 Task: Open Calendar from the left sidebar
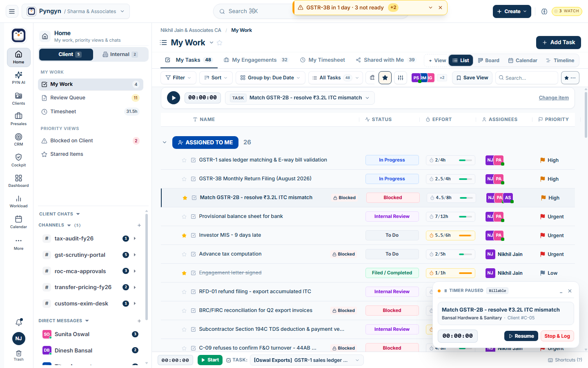(18, 222)
